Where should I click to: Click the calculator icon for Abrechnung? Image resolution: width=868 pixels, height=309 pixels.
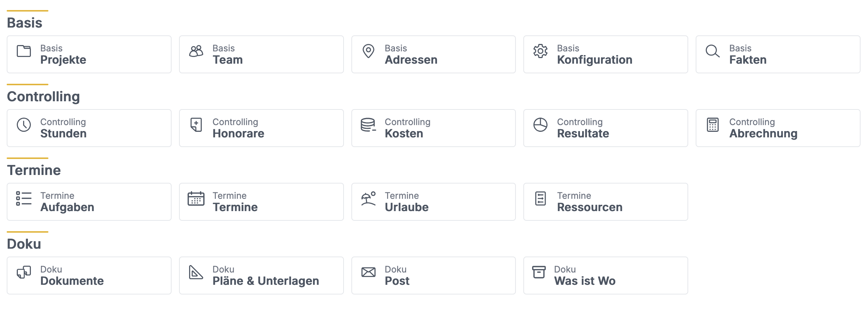tap(713, 125)
